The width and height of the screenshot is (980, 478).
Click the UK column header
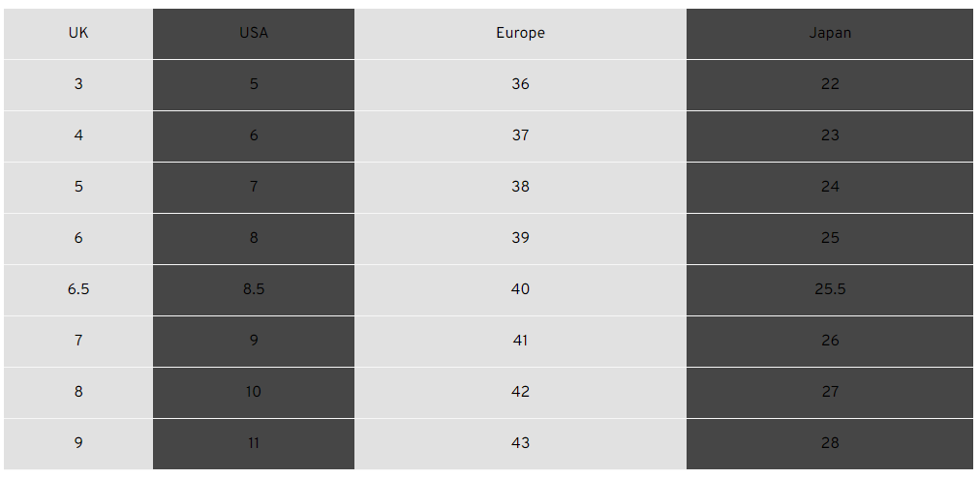pyautogui.click(x=78, y=33)
